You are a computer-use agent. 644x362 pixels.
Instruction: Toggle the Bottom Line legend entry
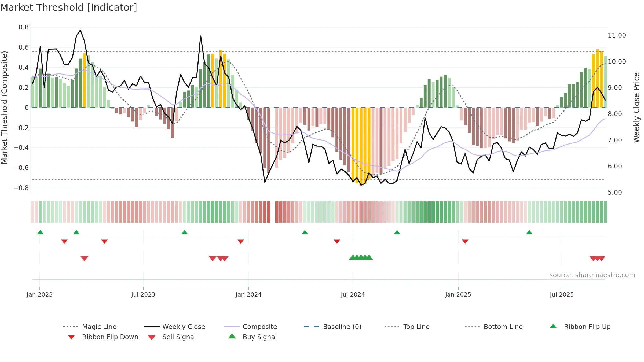pyautogui.click(x=494, y=327)
